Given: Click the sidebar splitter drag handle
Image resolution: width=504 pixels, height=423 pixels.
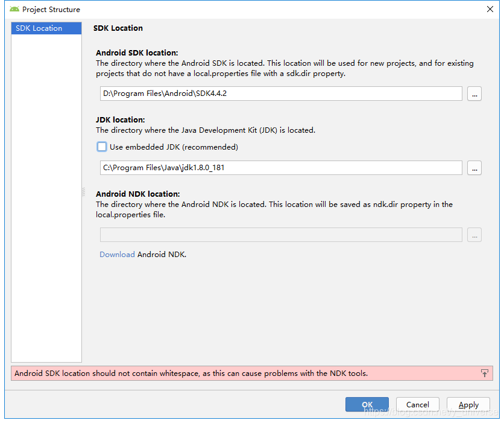Looking at the screenshot, I should click(84, 192).
